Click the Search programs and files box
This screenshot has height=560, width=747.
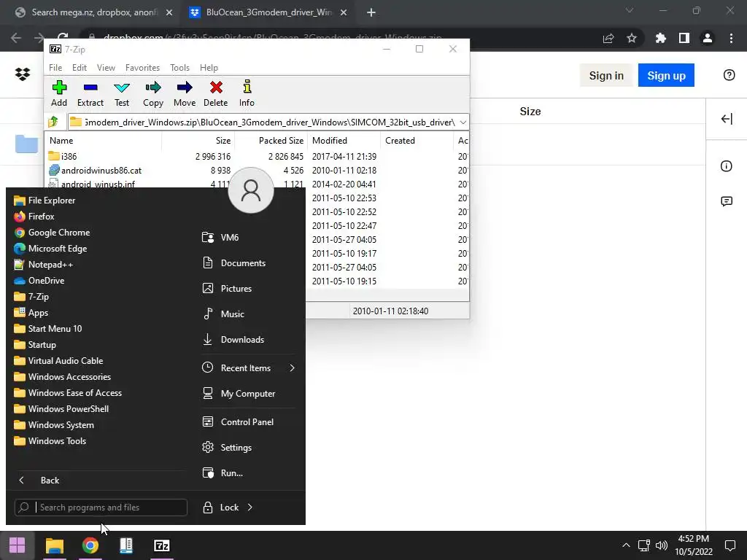click(x=101, y=507)
